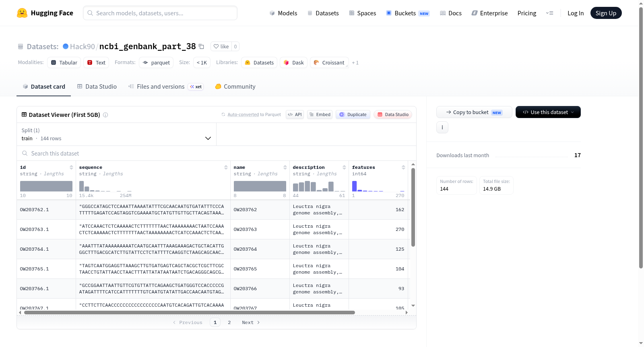Open the Pricing page
This screenshot has height=347, width=644.
coord(527,13)
